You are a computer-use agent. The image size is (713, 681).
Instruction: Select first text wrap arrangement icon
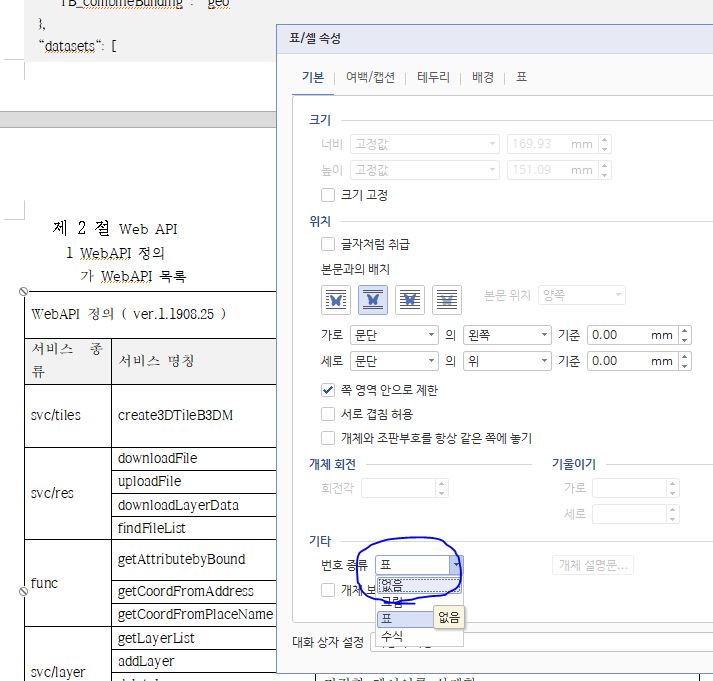click(336, 300)
